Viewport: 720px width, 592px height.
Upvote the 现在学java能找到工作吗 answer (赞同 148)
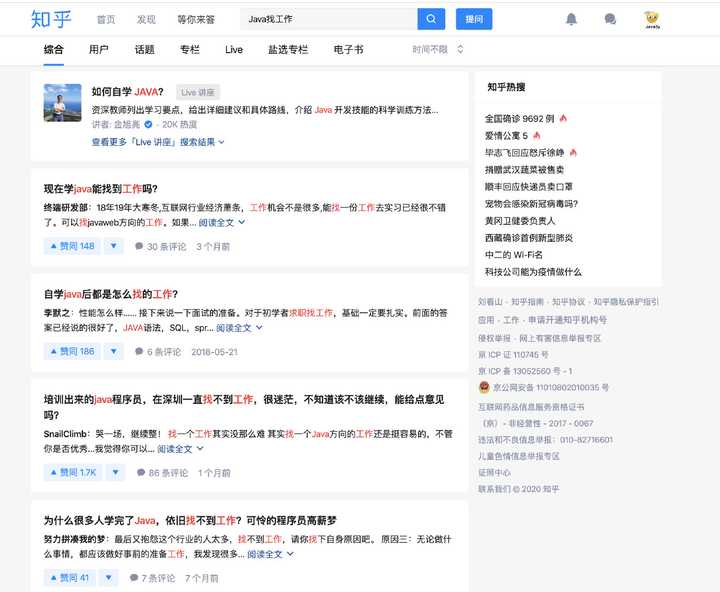72,246
